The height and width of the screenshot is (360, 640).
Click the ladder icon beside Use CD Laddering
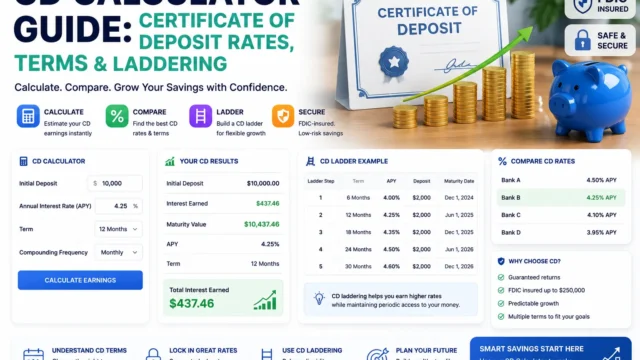(x=267, y=354)
